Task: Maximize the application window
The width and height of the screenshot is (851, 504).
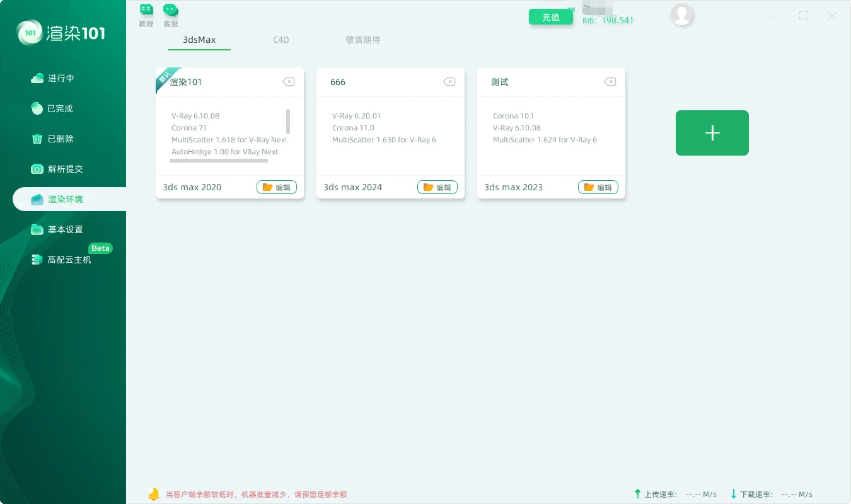Action: point(804,16)
